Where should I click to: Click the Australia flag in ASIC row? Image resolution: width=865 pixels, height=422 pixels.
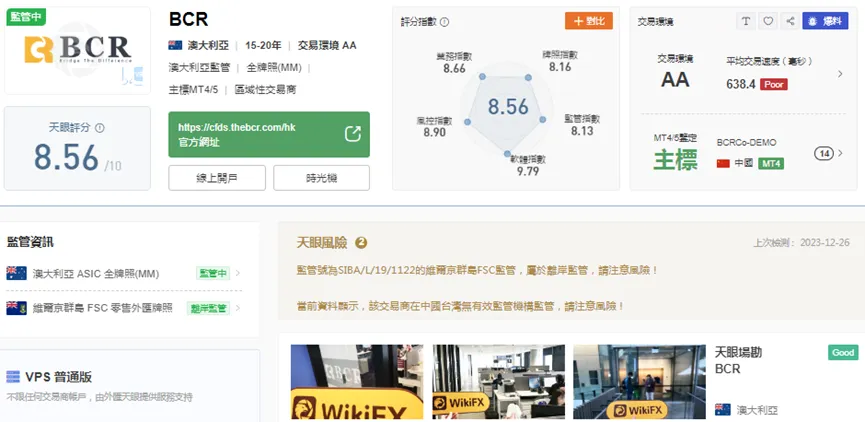(x=16, y=273)
